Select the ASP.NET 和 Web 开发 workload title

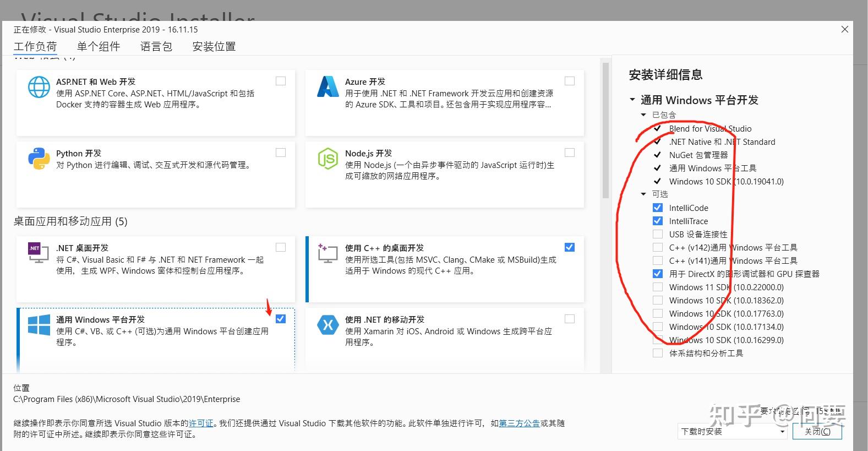(x=96, y=81)
